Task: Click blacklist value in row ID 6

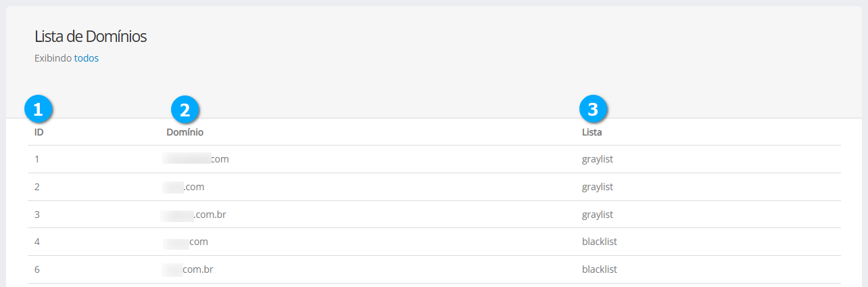Action: pos(599,269)
